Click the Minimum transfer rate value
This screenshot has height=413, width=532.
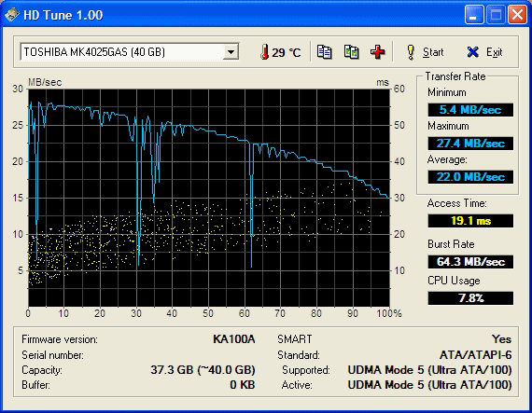(470, 110)
